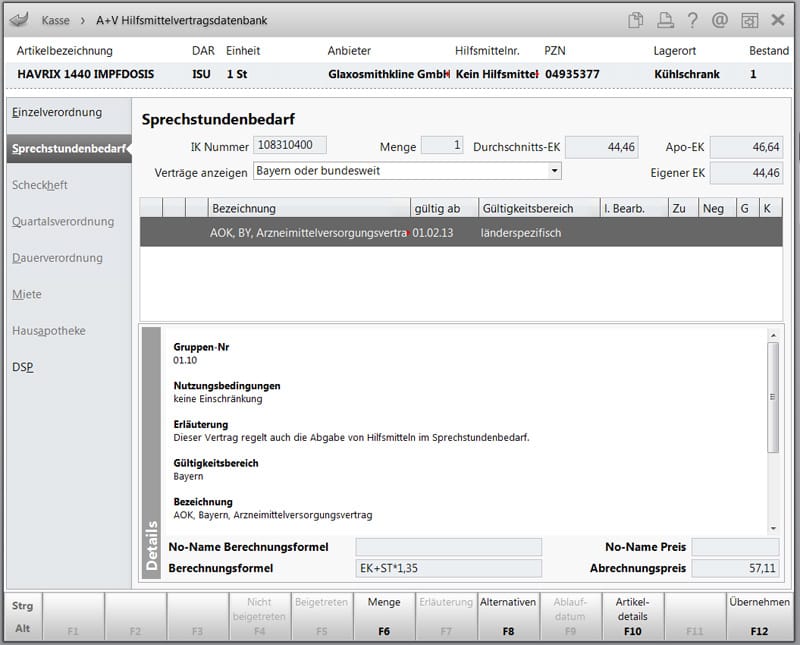
Task: Open Artikeldetails F10 button
Action: point(633,616)
